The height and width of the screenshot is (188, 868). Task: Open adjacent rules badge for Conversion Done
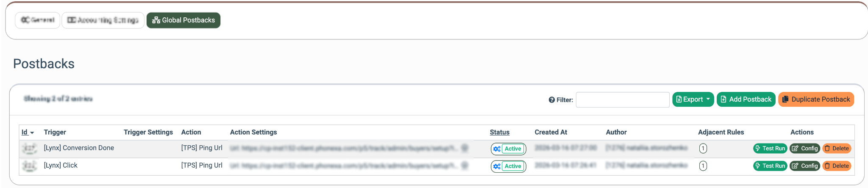[x=703, y=149]
